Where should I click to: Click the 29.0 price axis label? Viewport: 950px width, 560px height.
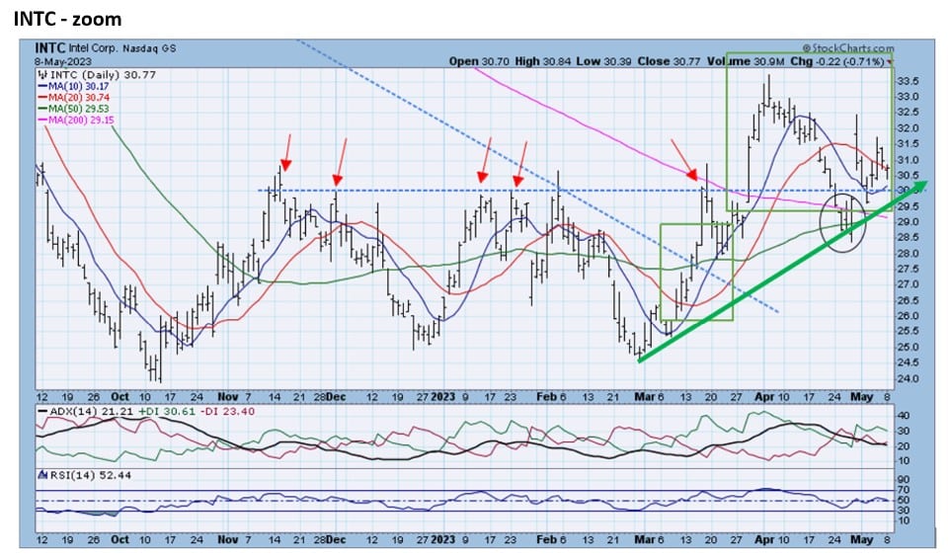click(910, 222)
